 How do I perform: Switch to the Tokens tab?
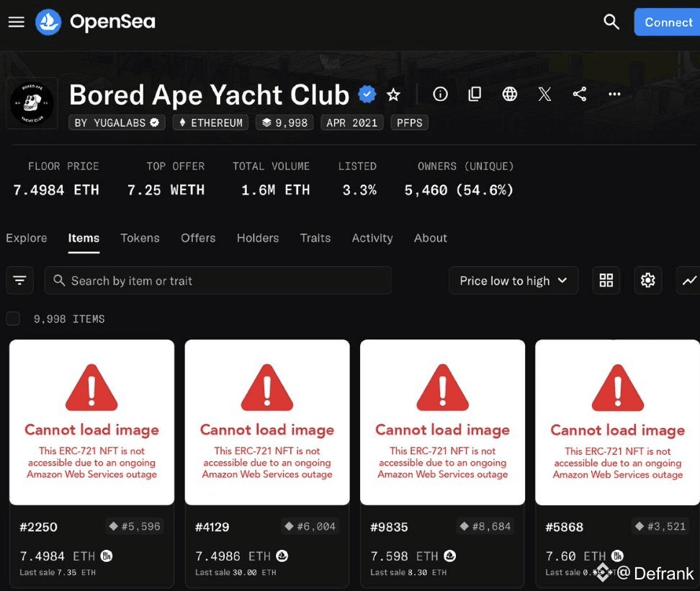[140, 238]
